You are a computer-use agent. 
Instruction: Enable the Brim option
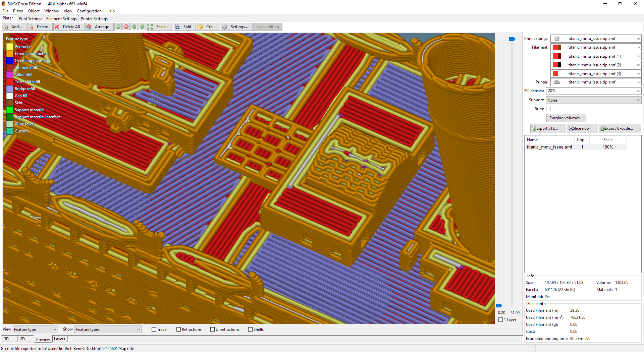[548, 109]
